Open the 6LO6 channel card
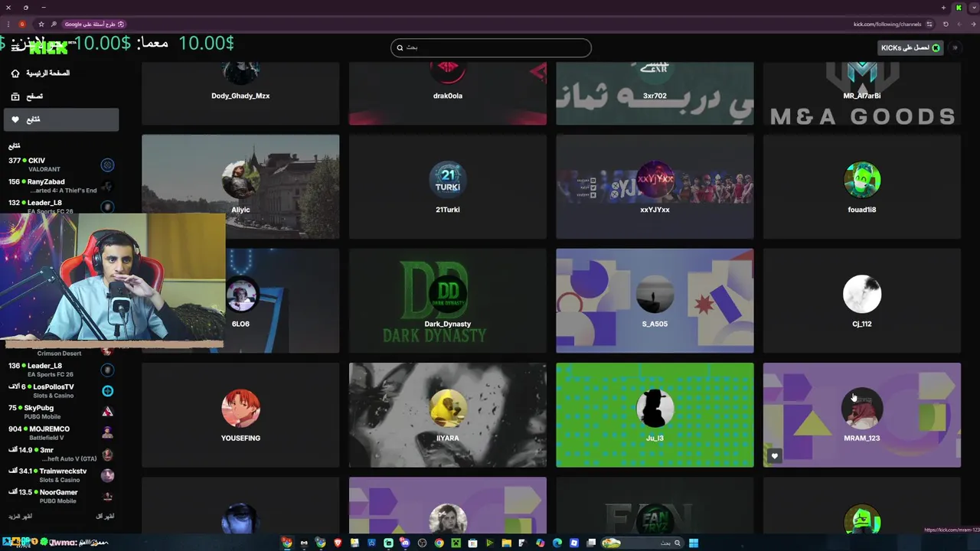This screenshot has height=551, width=980. pyautogui.click(x=282, y=301)
